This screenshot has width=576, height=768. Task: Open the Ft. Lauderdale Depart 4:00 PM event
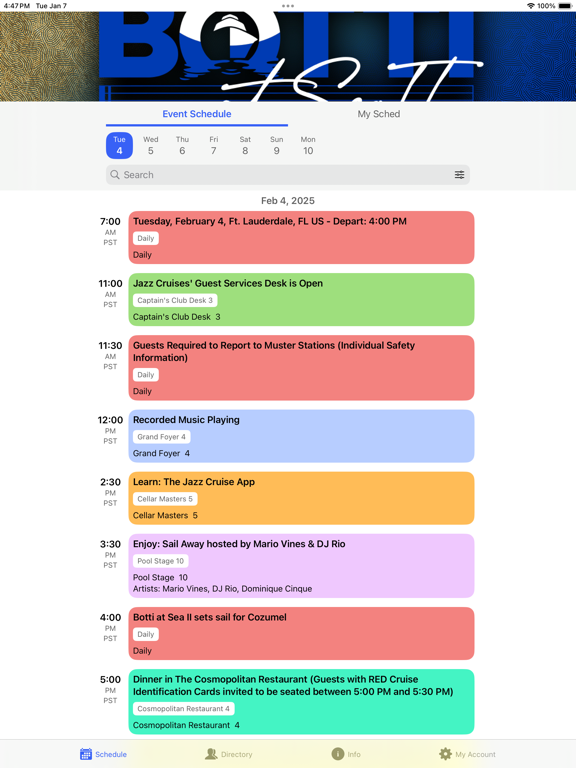pos(301,238)
